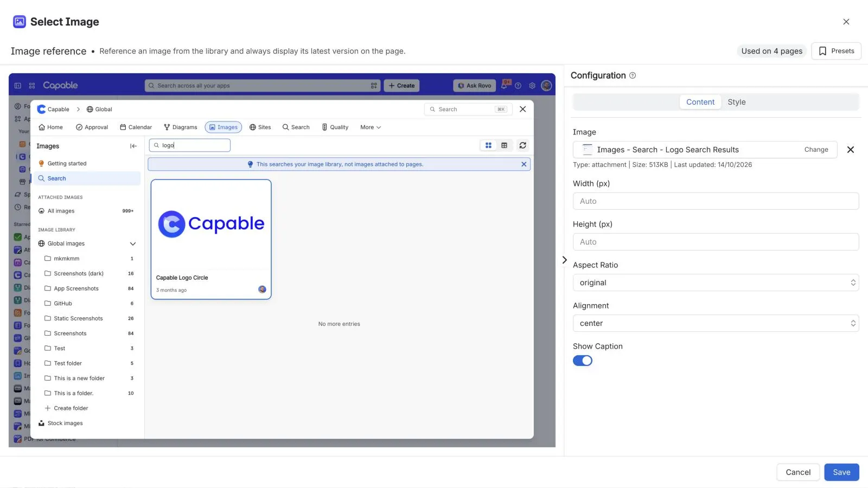This screenshot has height=488, width=868.
Task: Open the notifications bell in preview
Action: 505,86
